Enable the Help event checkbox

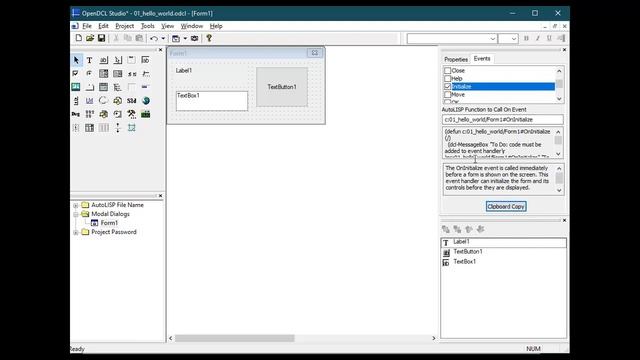pyautogui.click(x=448, y=78)
